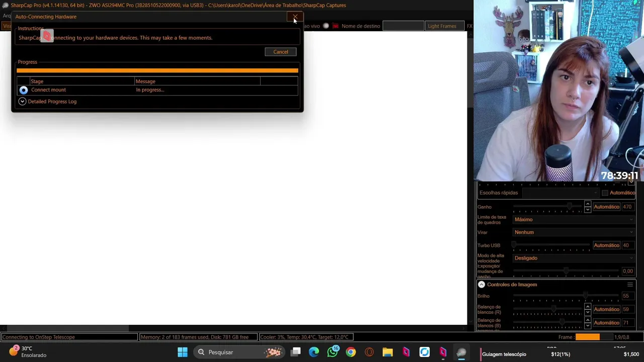Click the memory and disk status entry
Viewport: 644px width, 362px height.
[x=198, y=337]
